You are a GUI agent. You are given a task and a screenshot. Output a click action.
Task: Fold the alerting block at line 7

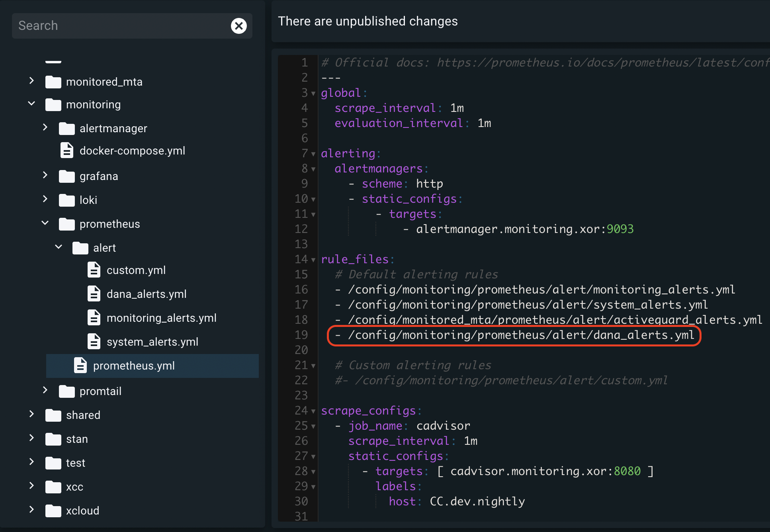pyautogui.click(x=313, y=155)
